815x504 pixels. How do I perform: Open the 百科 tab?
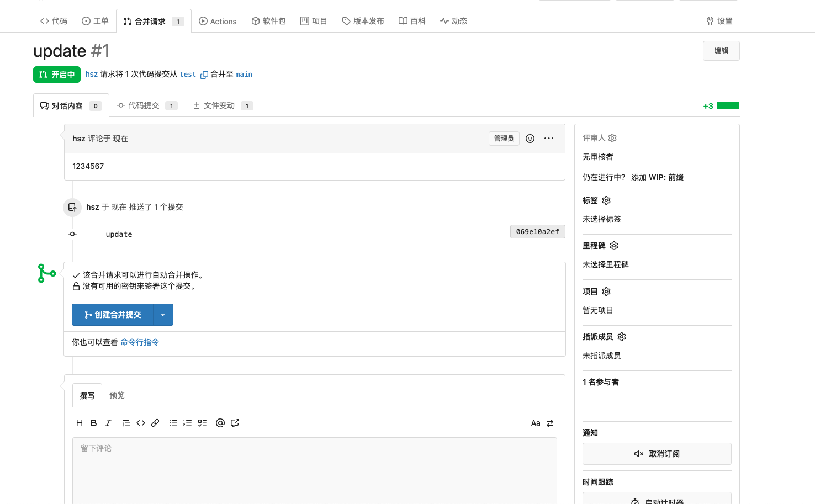coord(412,21)
